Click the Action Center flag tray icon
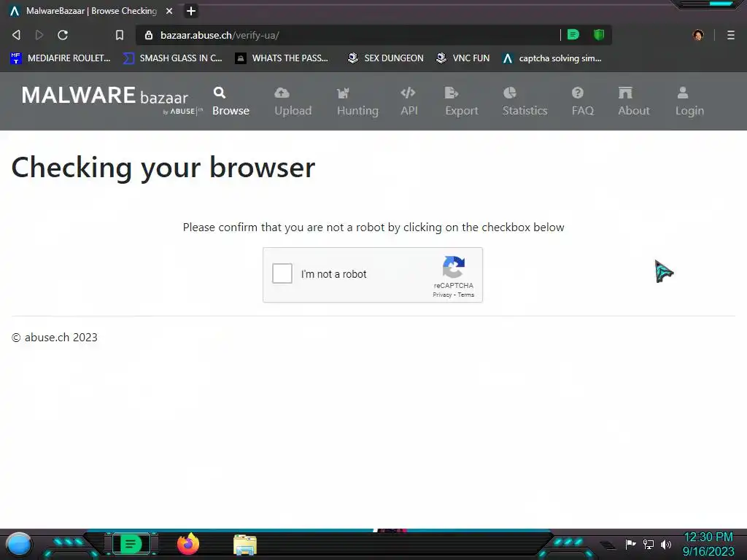Image resolution: width=747 pixels, height=560 pixels. (x=630, y=544)
